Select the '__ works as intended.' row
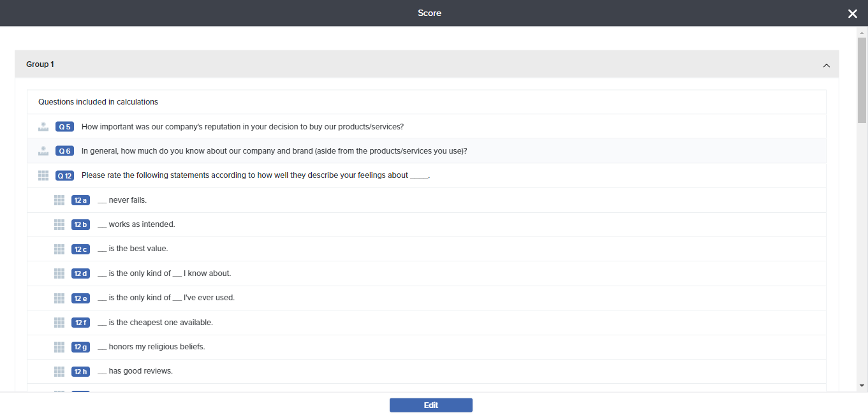 click(x=136, y=224)
